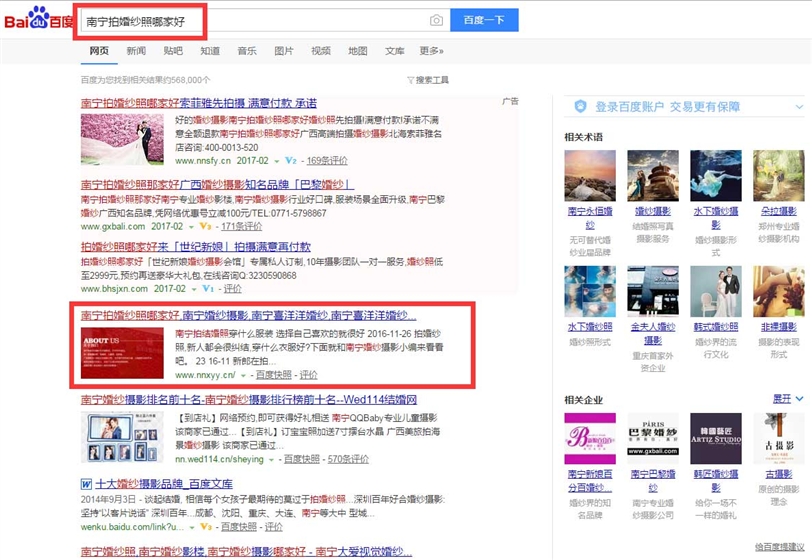This screenshot has width=812, height=560.
Task: Click 水下婚纱摄影 underwater thumbnail
Action: point(716,176)
